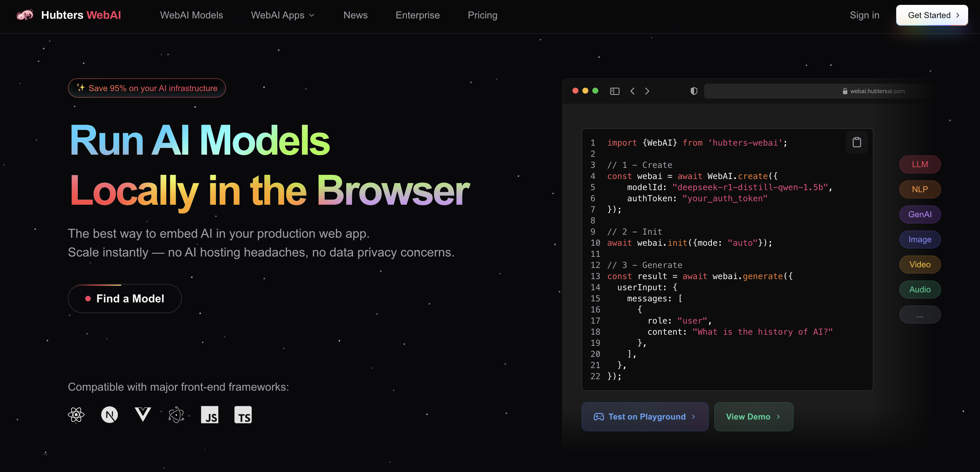This screenshot has width=980, height=472.
Task: Click the Find a Model button
Action: [x=125, y=299]
